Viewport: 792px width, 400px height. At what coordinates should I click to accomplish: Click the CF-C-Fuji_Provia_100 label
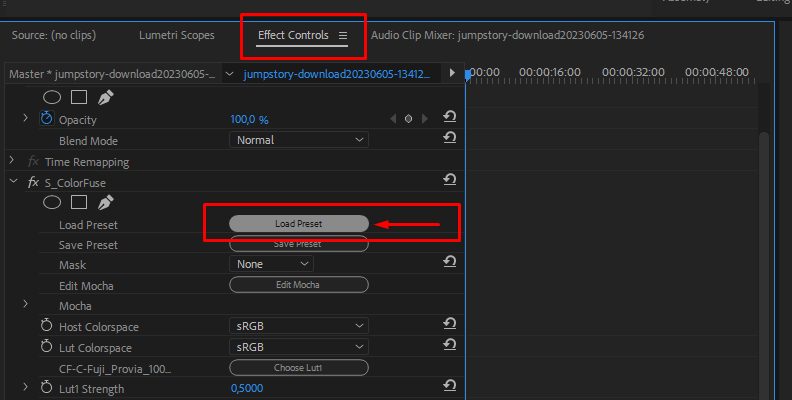click(115, 369)
